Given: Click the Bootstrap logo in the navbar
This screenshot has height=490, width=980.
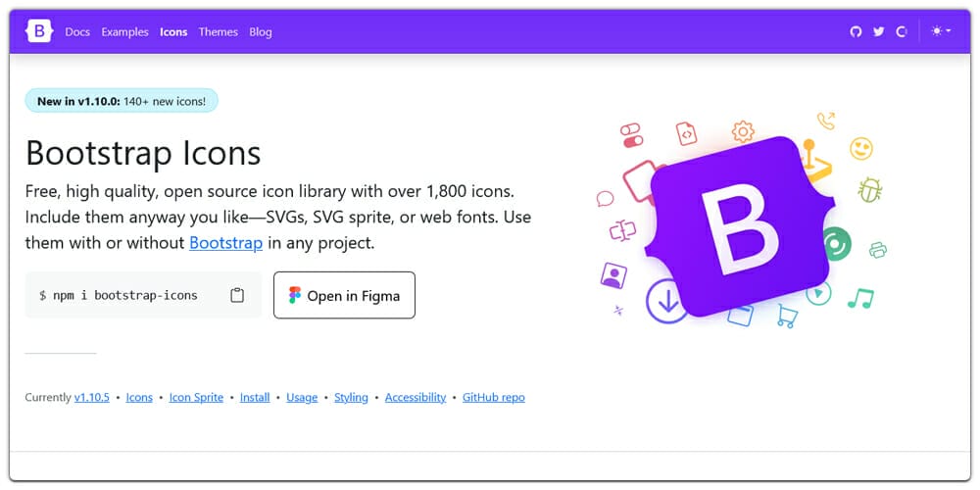Looking at the screenshot, I should point(39,31).
